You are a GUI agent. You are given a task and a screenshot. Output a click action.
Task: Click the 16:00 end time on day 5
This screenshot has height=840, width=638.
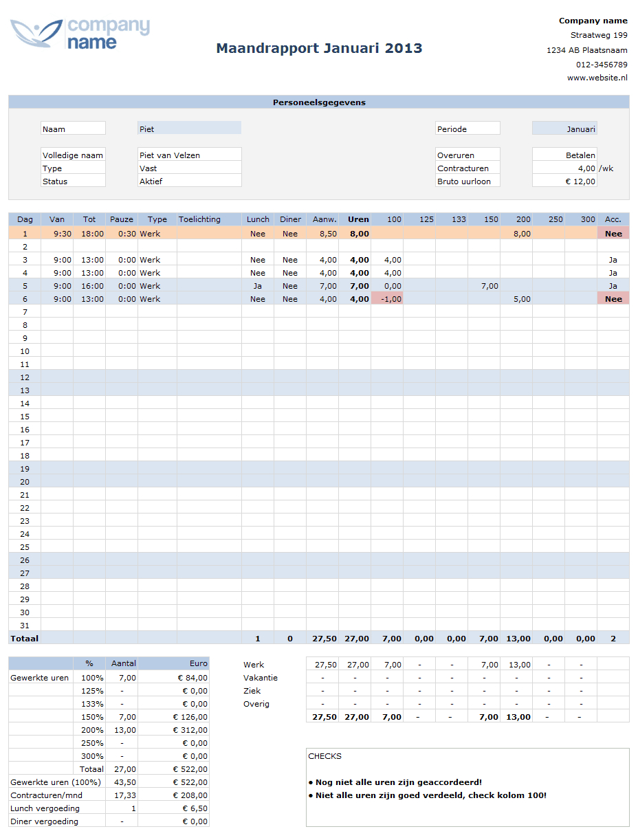pos(89,285)
